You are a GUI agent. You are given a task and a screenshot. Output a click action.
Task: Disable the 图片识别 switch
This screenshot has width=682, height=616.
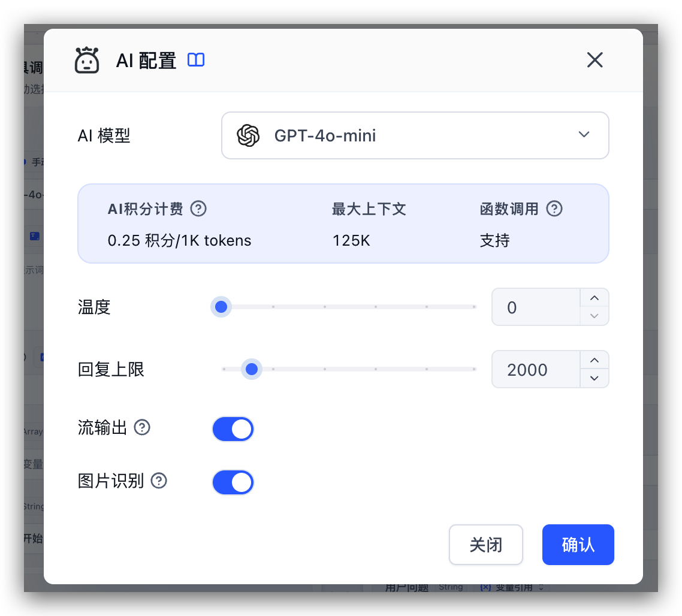[x=233, y=482]
